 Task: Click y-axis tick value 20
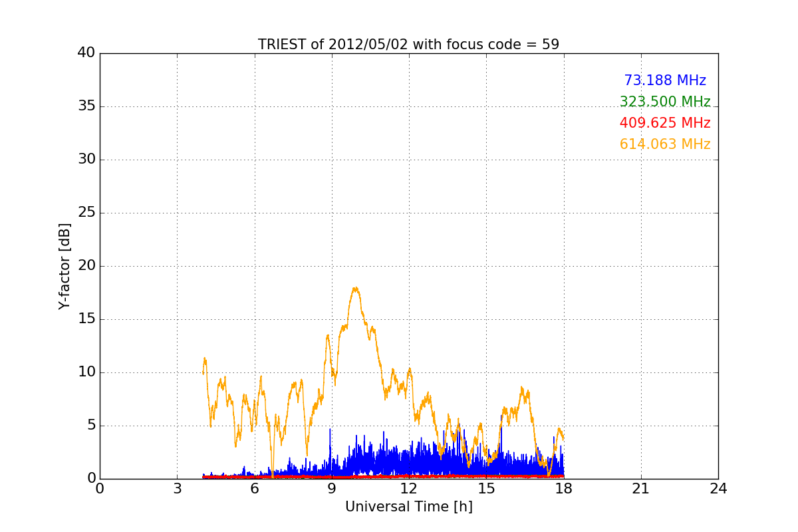coord(86,266)
